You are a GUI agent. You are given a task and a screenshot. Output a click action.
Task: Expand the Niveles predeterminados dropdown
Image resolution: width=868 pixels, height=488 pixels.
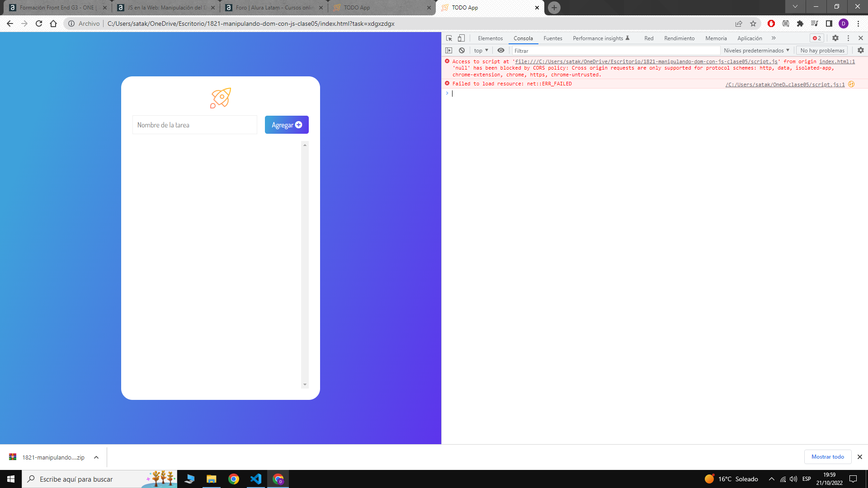[x=756, y=51]
